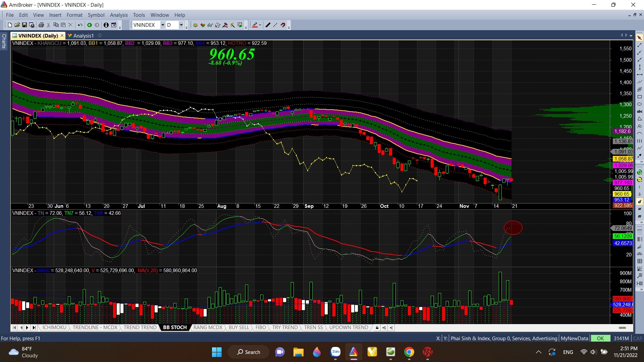644x362 pixels.
Task: Select the solid thick line style icon
Action: [x=268, y=25]
